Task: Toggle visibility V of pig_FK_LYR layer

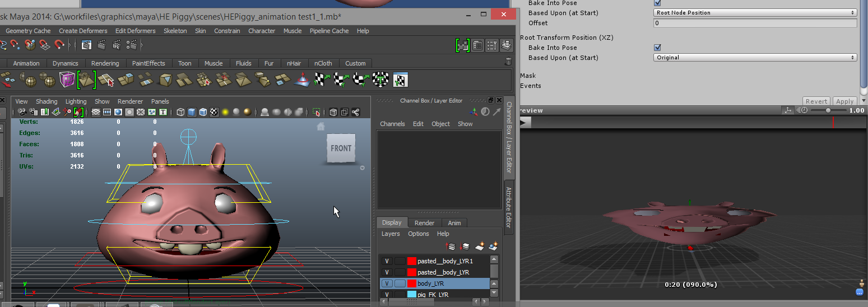Action: tap(387, 294)
